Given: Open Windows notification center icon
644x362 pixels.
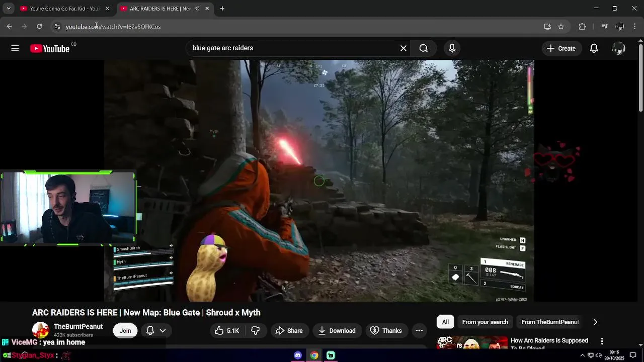Looking at the screenshot, I should 633,355.
